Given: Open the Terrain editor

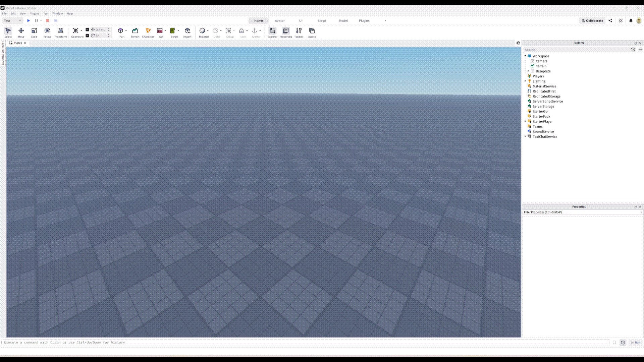Looking at the screenshot, I should (x=135, y=32).
